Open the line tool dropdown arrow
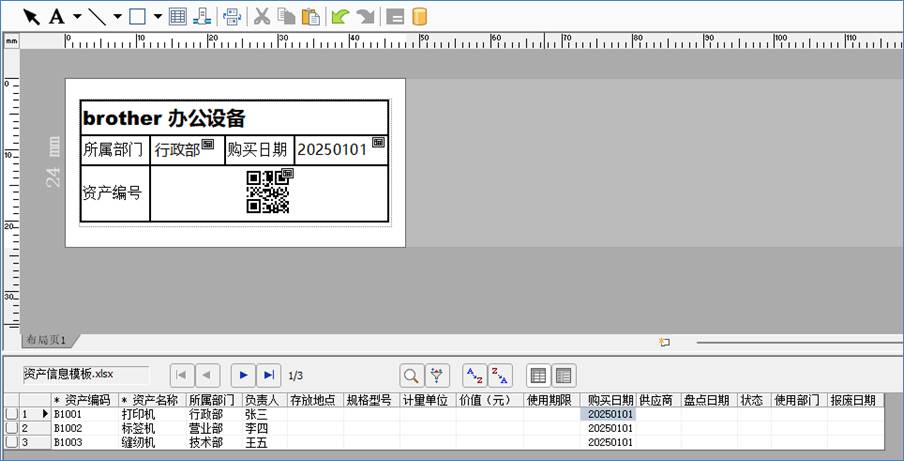Viewport: 904px width, 461px height. pyautogui.click(x=118, y=17)
